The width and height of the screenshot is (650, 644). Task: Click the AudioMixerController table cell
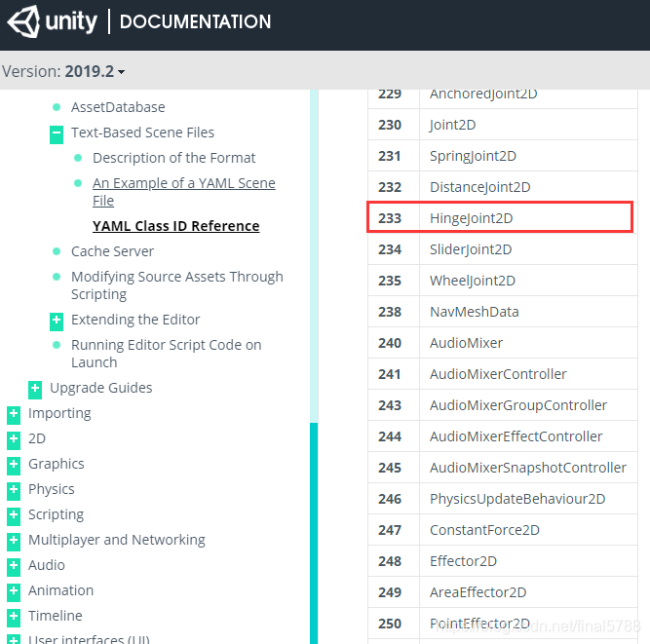pyautogui.click(x=528, y=374)
